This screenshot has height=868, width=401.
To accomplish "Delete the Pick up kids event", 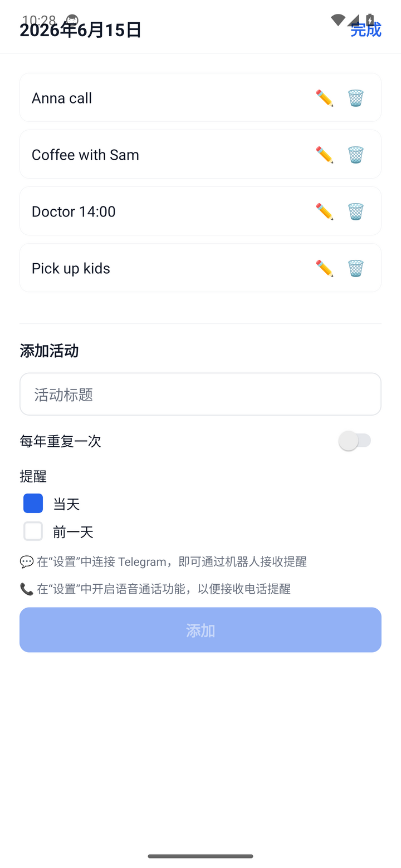I will click(356, 268).
